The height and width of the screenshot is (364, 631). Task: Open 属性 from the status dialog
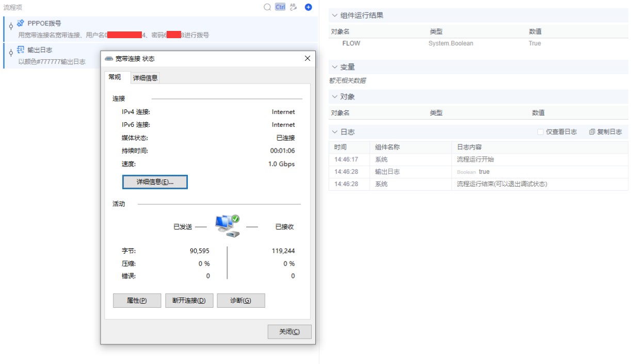pos(137,300)
